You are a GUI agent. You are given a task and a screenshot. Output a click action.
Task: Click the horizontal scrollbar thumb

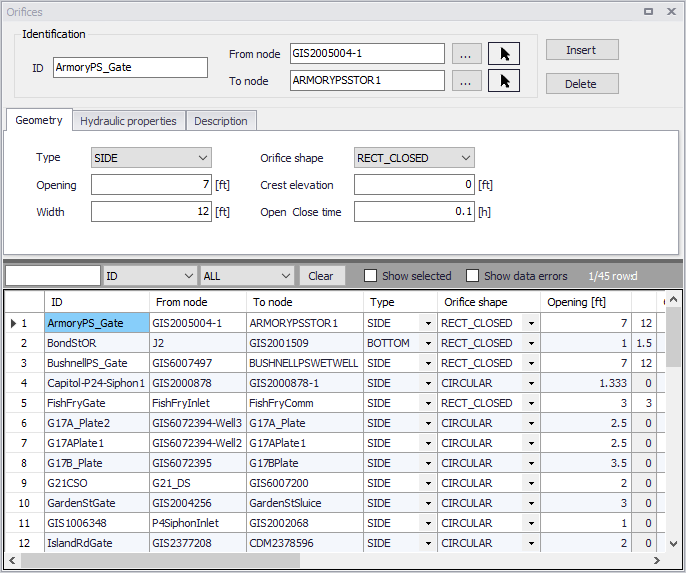click(x=160, y=560)
